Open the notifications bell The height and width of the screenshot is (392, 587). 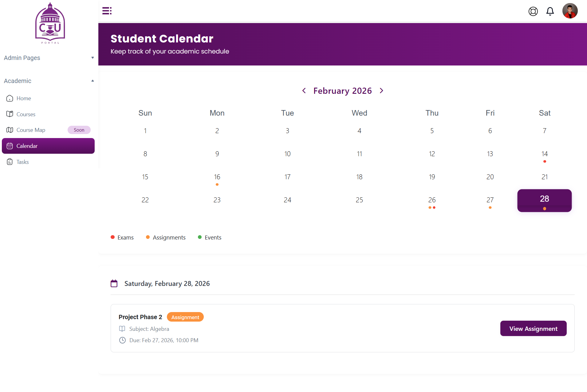click(550, 11)
